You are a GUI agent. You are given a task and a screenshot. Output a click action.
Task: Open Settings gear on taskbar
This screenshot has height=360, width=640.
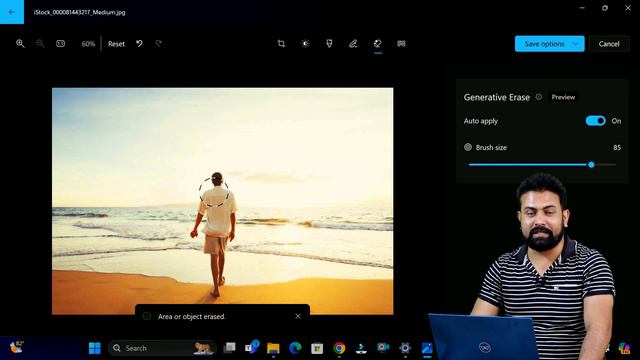405,348
